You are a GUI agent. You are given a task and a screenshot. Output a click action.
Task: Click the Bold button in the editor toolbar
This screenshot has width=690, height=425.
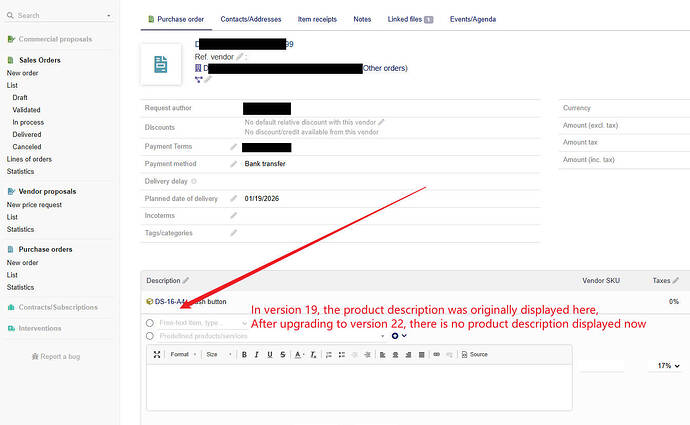244,354
